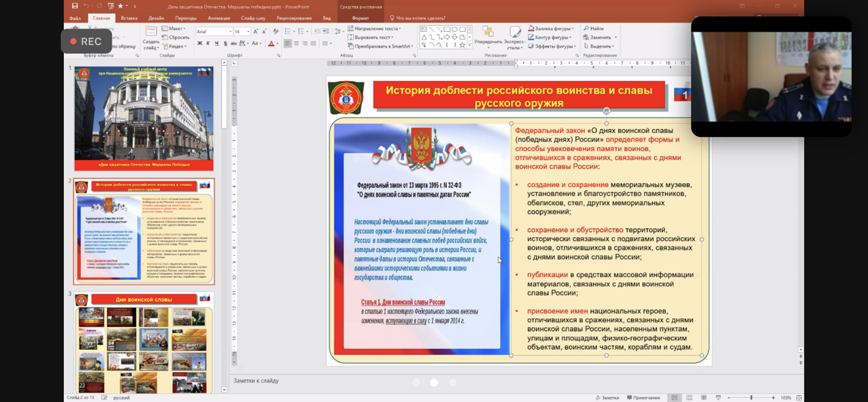The height and width of the screenshot is (402, 868).
Task: Increase list indent level icon
Action: [326, 32]
